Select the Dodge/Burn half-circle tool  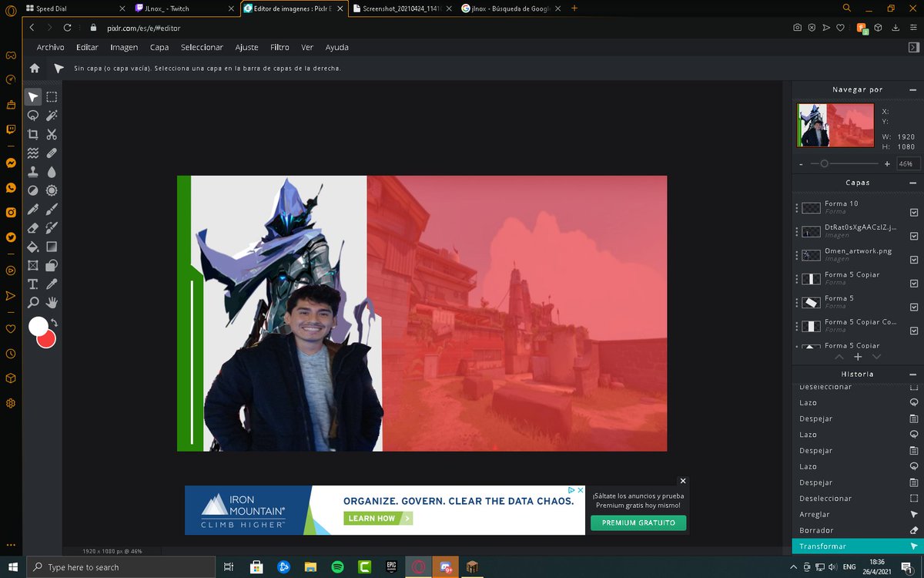pos(33,190)
